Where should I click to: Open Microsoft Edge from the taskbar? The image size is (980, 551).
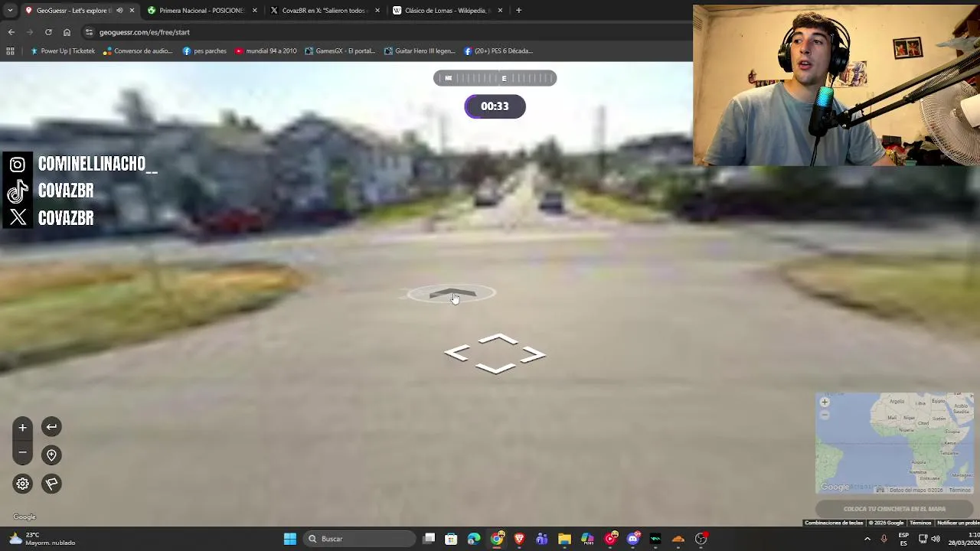474,539
